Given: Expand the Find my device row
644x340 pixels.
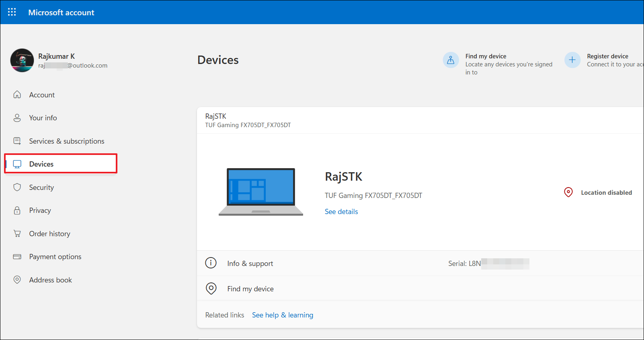Looking at the screenshot, I should 250,289.
